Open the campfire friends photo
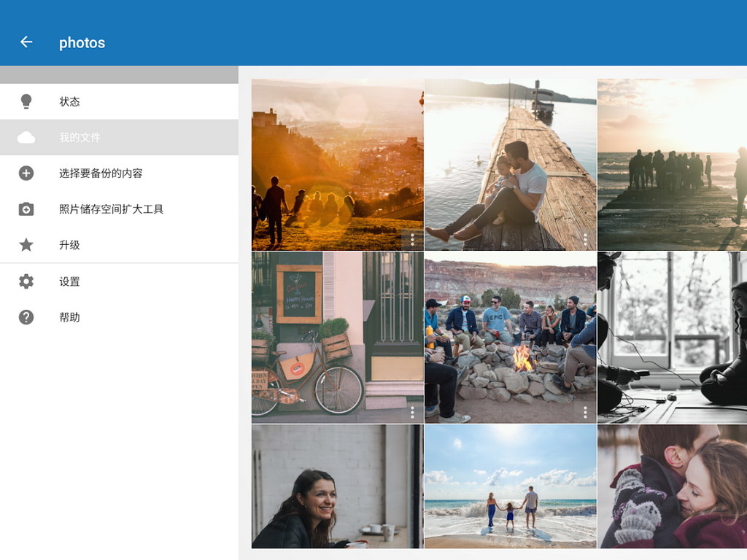This screenshot has height=560, width=747. tap(511, 338)
